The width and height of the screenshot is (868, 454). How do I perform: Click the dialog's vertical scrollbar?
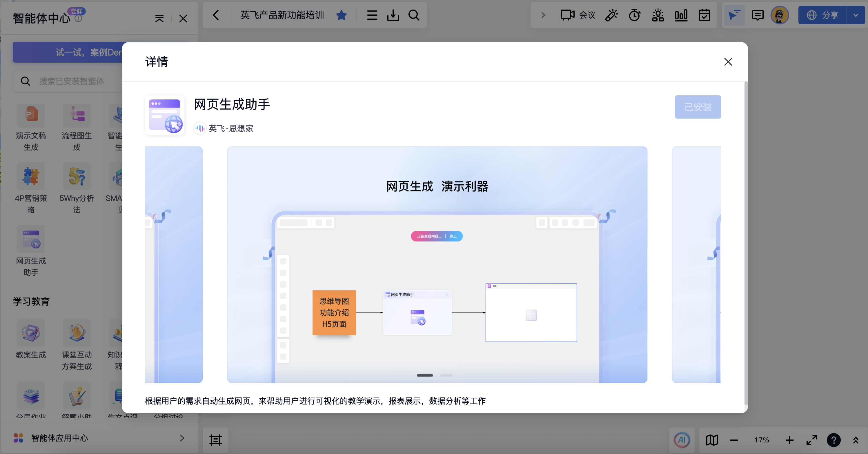(746, 243)
